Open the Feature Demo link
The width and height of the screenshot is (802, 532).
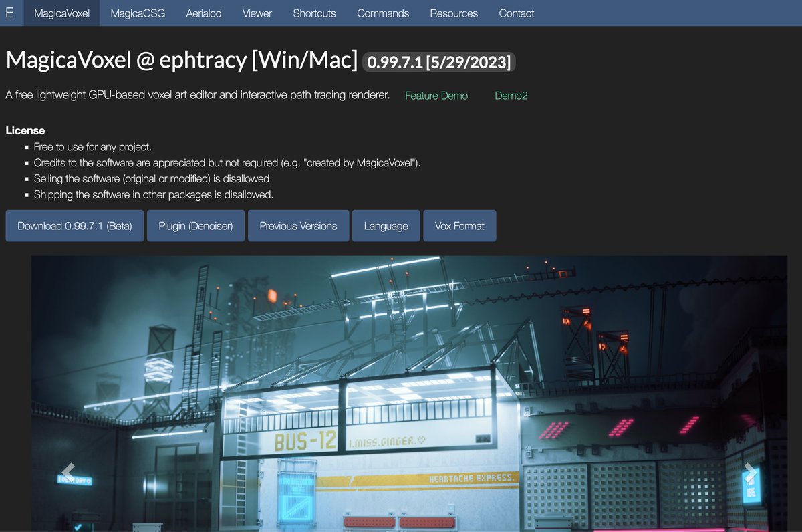436,96
